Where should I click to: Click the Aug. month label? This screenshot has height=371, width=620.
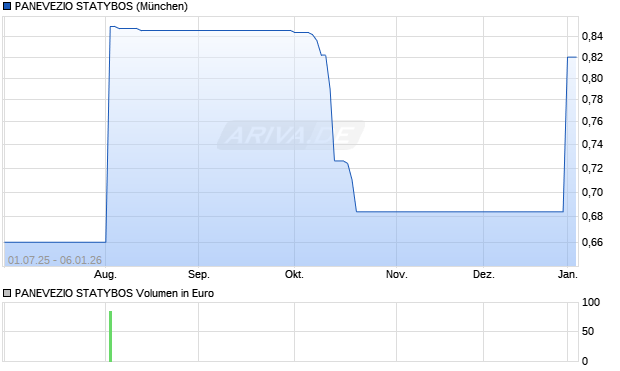click(x=105, y=274)
